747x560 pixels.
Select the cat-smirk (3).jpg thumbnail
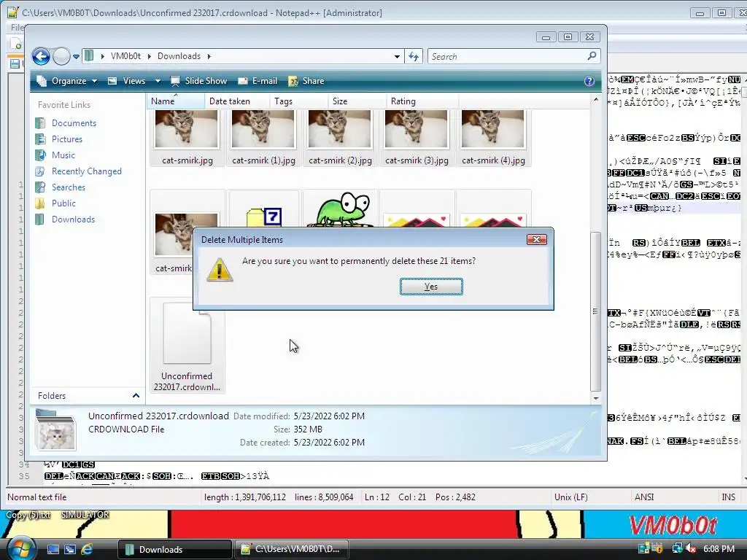pyautogui.click(x=417, y=129)
